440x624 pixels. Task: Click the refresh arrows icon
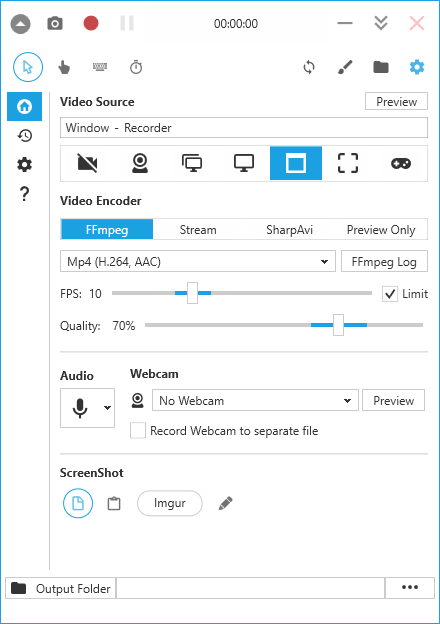click(x=309, y=67)
